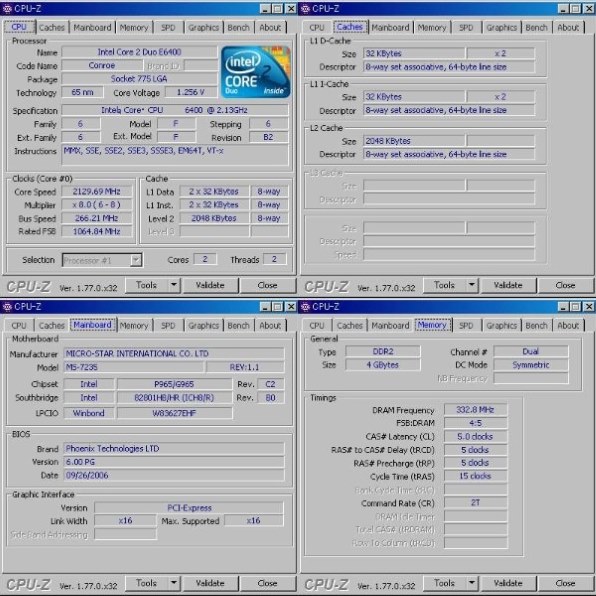Screen dimensions: 596x596
Task: Open Mainboard tab in the Caches tab window
Action: (x=390, y=27)
